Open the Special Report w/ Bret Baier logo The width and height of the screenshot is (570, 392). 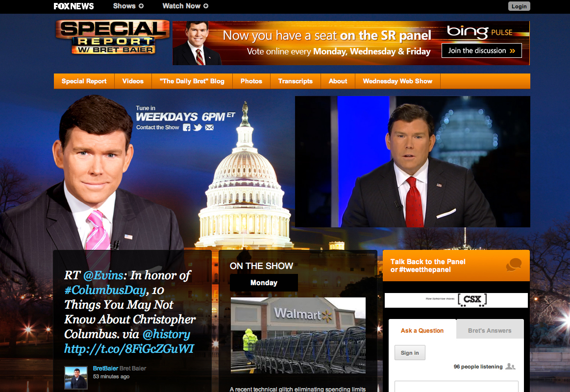click(113, 37)
